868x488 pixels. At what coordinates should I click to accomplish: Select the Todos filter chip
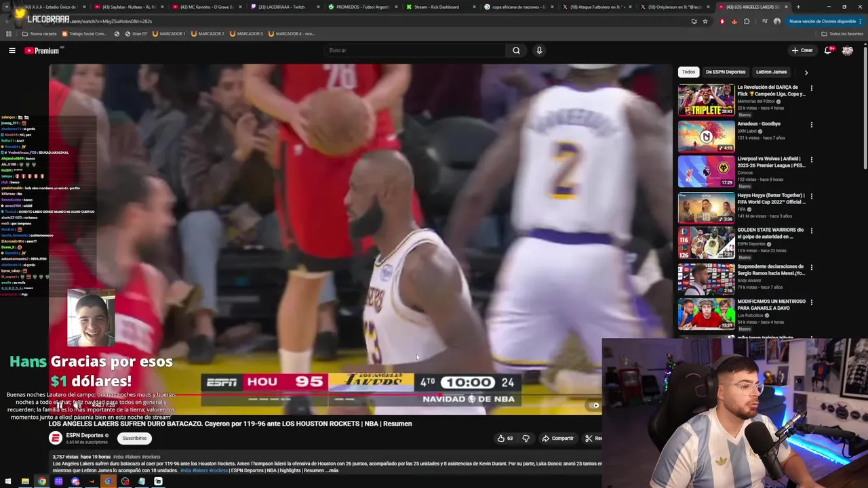coord(688,72)
